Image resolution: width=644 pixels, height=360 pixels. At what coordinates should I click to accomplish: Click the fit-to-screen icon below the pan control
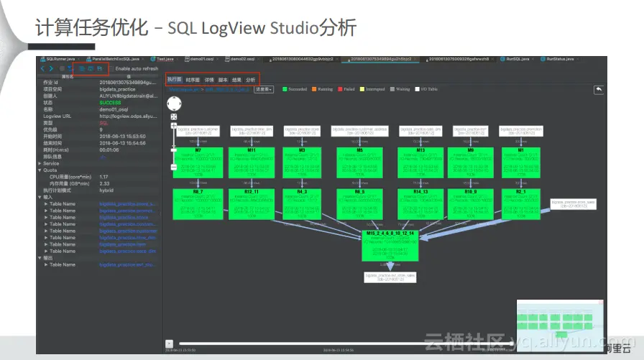[174, 117]
